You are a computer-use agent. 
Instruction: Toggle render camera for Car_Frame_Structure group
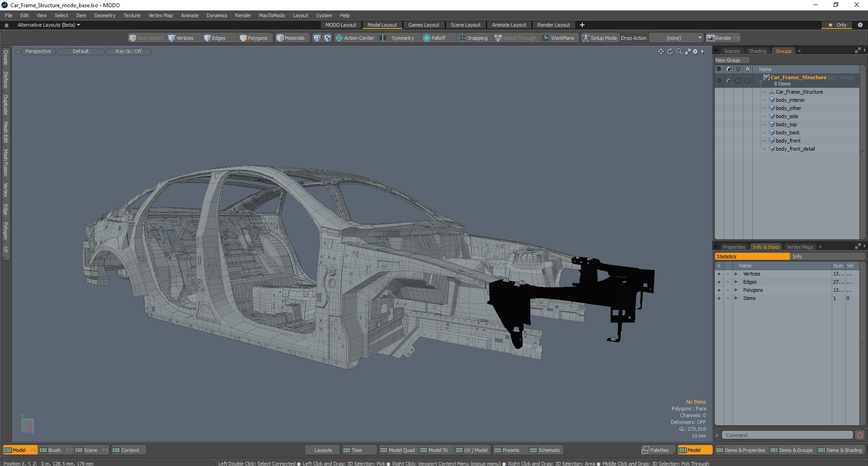coord(728,81)
